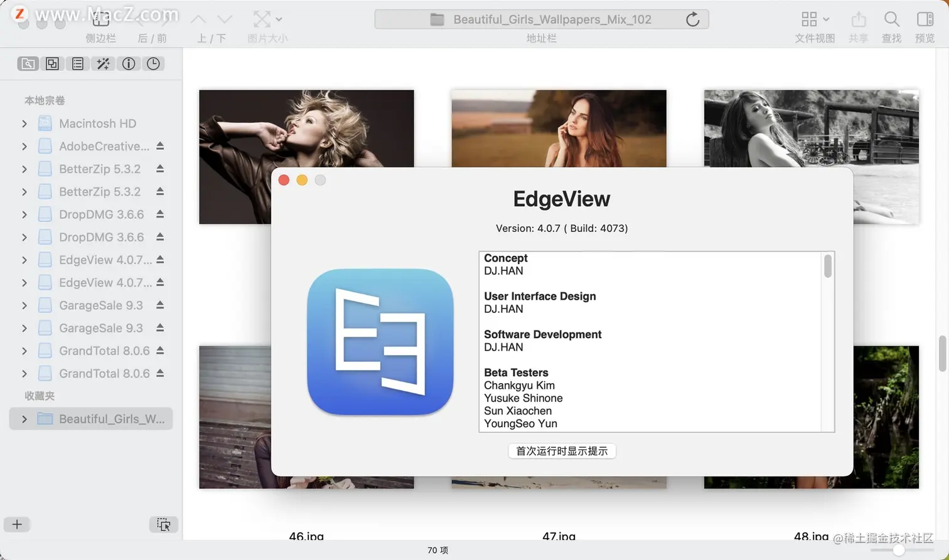949x560 pixels.
Task: Go to next image with down arrow
Action: [224, 19]
